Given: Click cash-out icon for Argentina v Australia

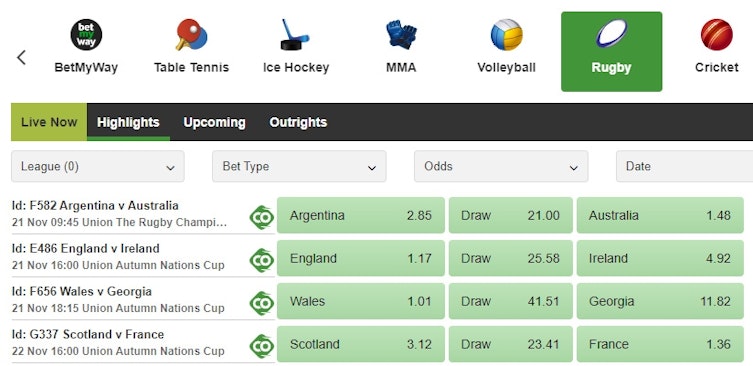Looking at the screenshot, I should tap(262, 217).
